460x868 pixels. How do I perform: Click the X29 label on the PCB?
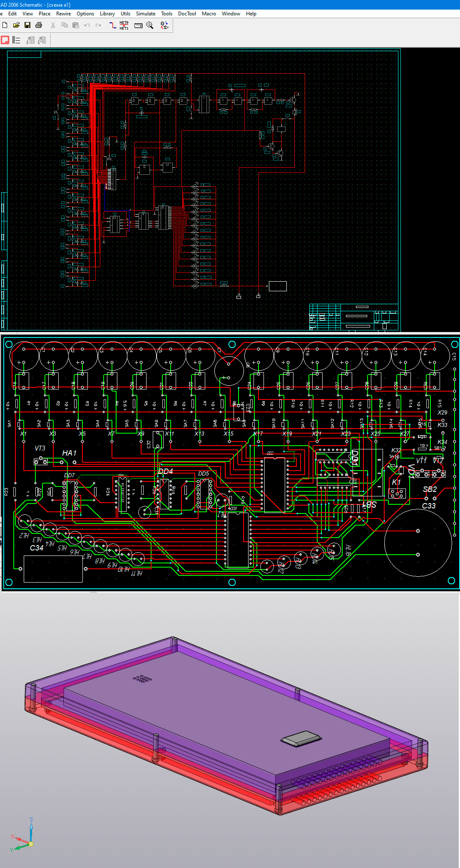[443, 412]
